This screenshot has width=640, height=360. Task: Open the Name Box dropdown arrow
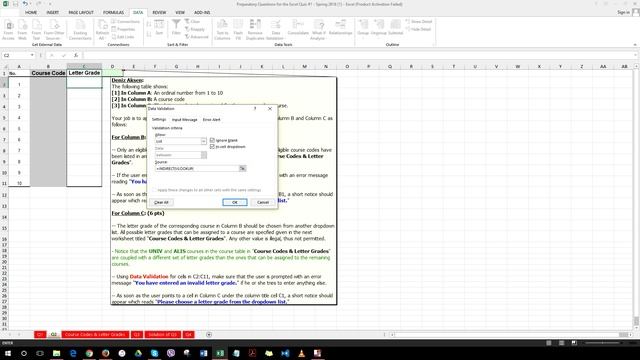click(32, 55)
